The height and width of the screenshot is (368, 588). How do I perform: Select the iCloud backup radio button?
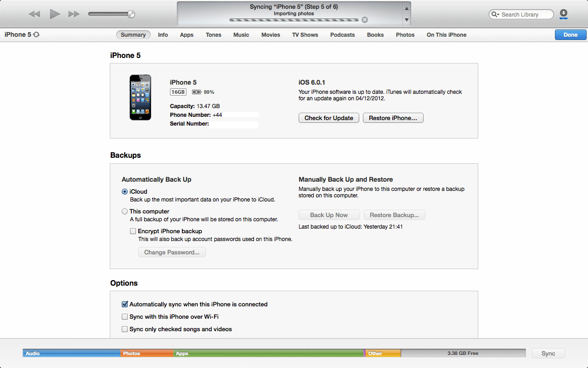(x=125, y=192)
